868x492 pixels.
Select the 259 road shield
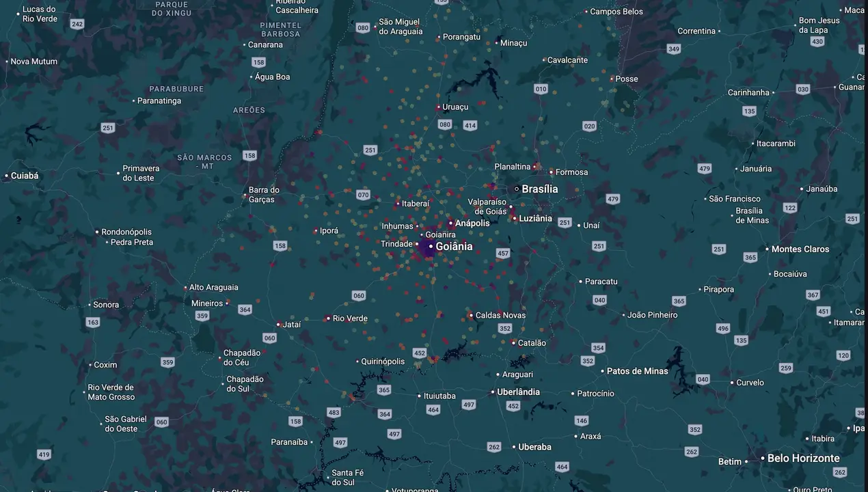tap(786, 368)
